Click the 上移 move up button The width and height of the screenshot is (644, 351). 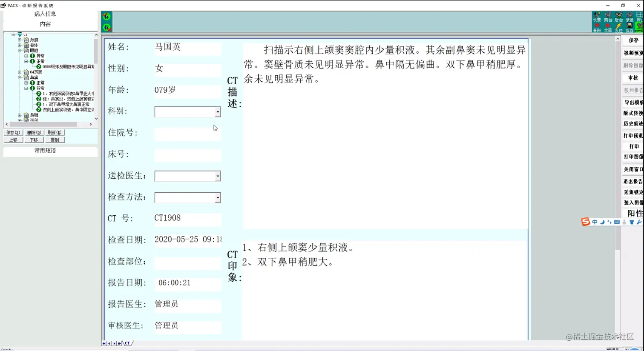(x=13, y=140)
